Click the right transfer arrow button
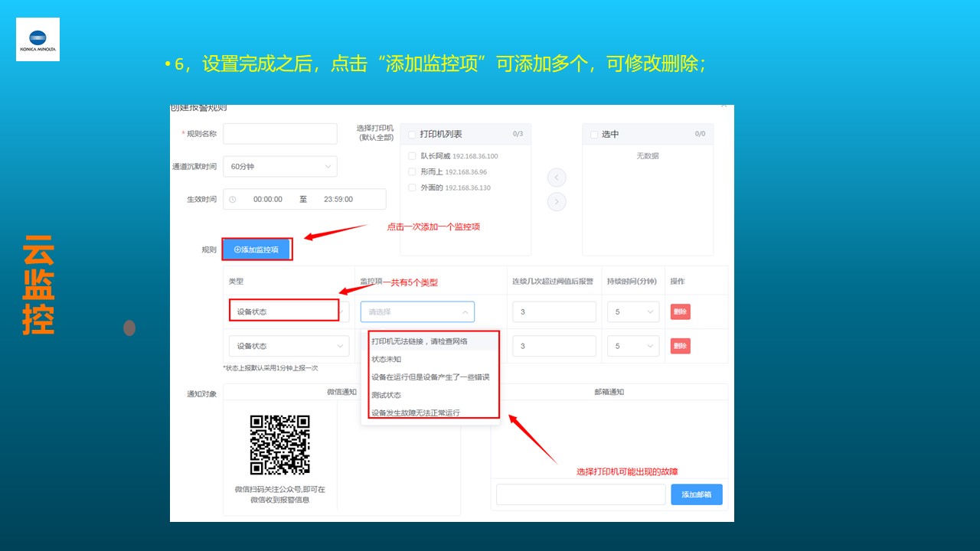980x551 pixels. point(557,202)
